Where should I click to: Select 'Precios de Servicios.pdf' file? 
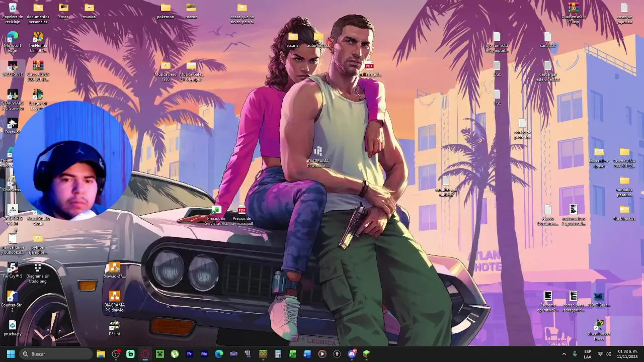click(x=242, y=215)
